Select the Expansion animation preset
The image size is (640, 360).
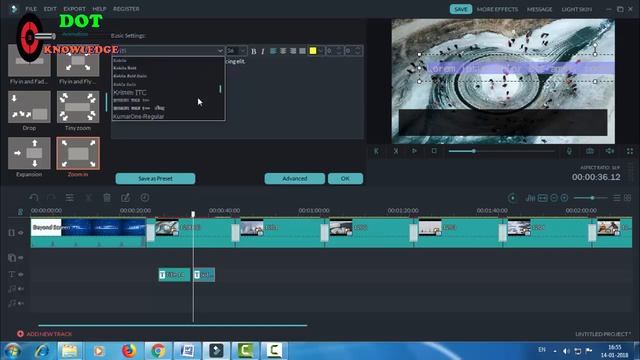coord(29,153)
